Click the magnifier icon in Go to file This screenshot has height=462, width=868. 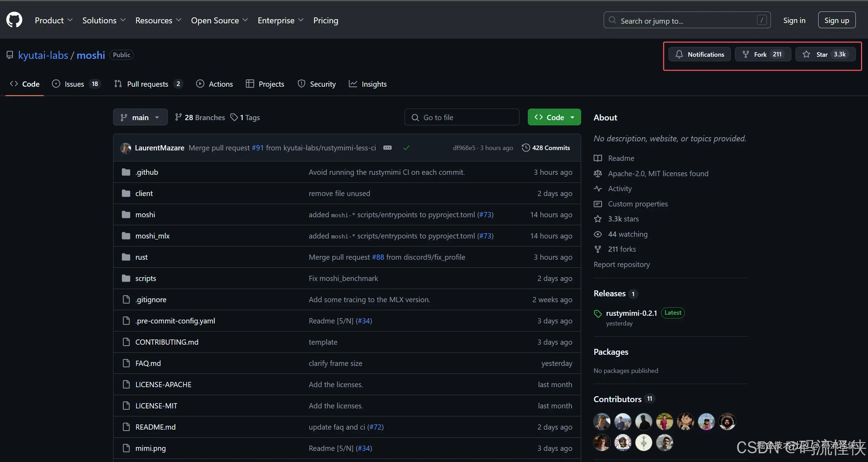[415, 118]
